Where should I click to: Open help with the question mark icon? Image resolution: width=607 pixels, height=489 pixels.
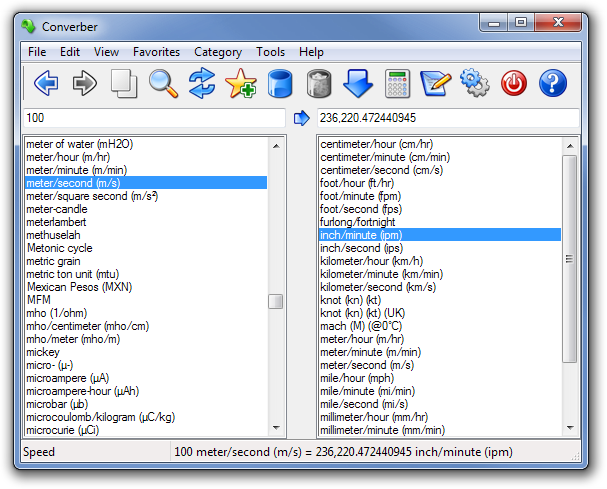[553, 83]
